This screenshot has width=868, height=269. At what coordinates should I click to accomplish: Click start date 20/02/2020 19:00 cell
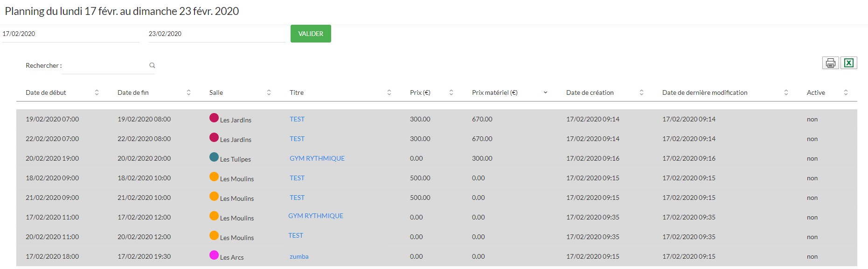point(52,158)
